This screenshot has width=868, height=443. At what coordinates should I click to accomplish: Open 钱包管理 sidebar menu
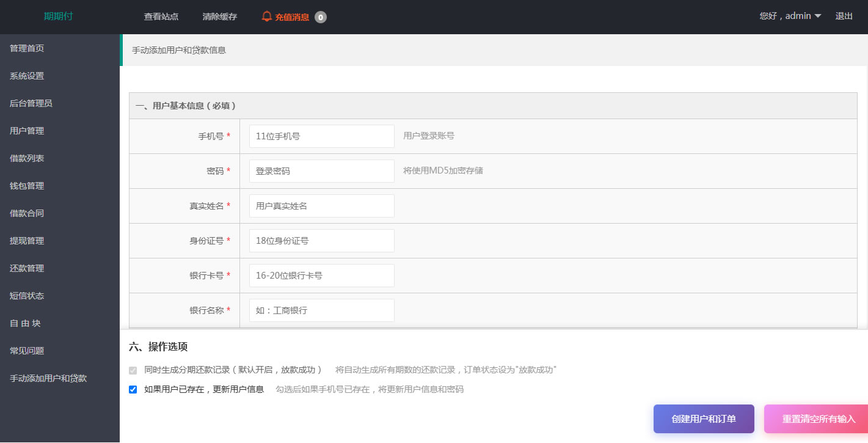tap(27, 186)
